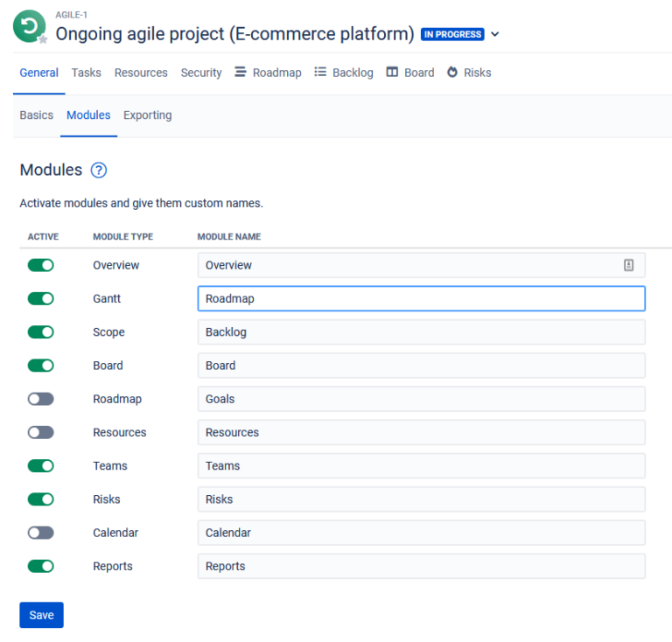Image resolution: width=672 pixels, height=642 pixels.
Task: Click the favorite star on project avatar
Action: pyautogui.click(x=43, y=39)
